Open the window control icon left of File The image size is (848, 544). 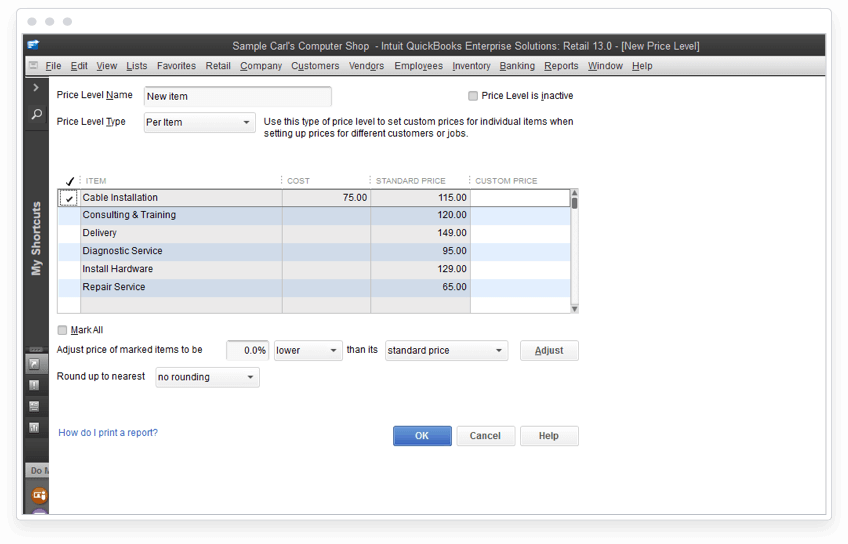[34, 65]
